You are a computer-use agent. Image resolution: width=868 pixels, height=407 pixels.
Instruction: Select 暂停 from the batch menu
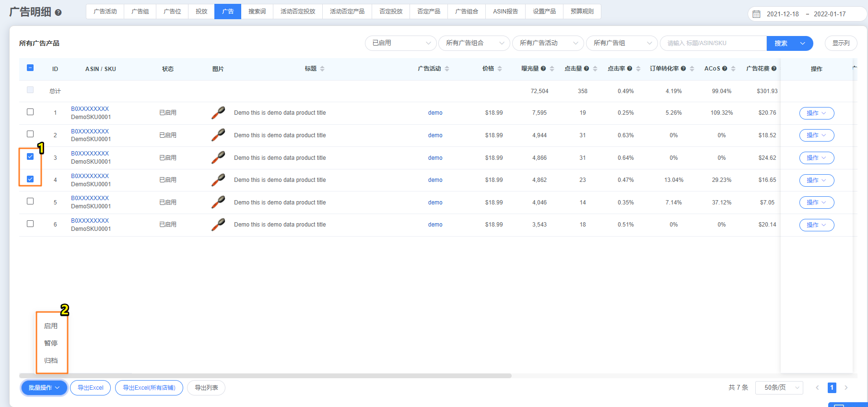(51, 343)
